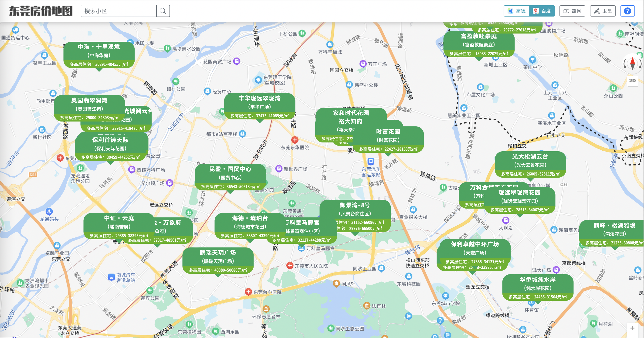Zoom in with the plus button
Viewport: 644px width, 338px height.
pos(632,328)
